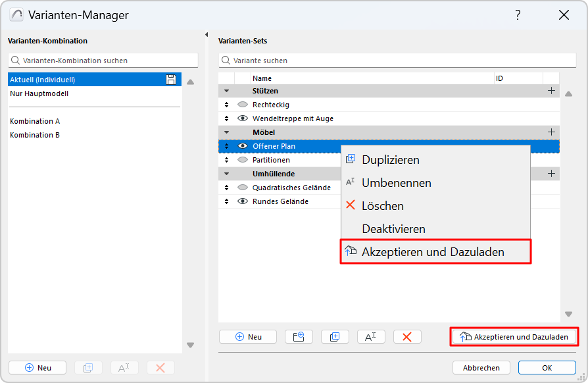Click the red delete variant icon below the sets list
The width and height of the screenshot is (588, 383).
click(x=407, y=337)
